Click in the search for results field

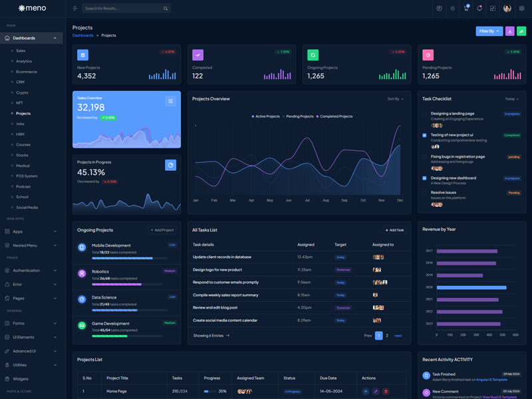click(123, 9)
